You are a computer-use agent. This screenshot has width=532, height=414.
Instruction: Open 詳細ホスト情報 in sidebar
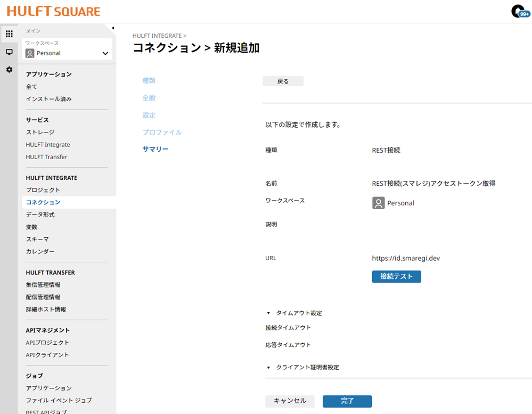coord(46,310)
